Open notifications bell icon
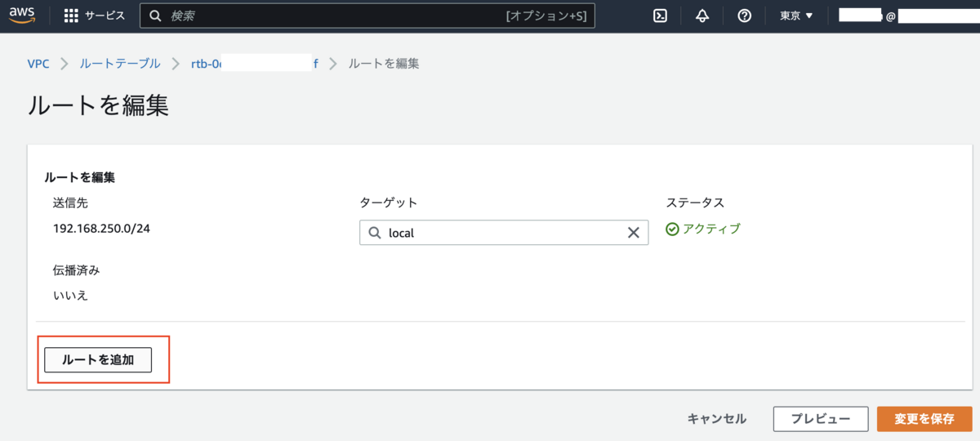The width and height of the screenshot is (980, 441). [702, 16]
